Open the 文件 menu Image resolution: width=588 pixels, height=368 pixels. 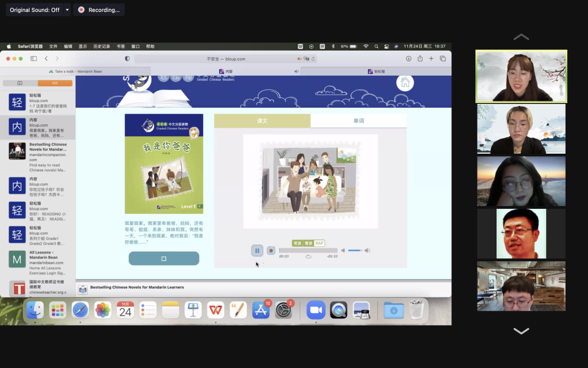[53, 46]
